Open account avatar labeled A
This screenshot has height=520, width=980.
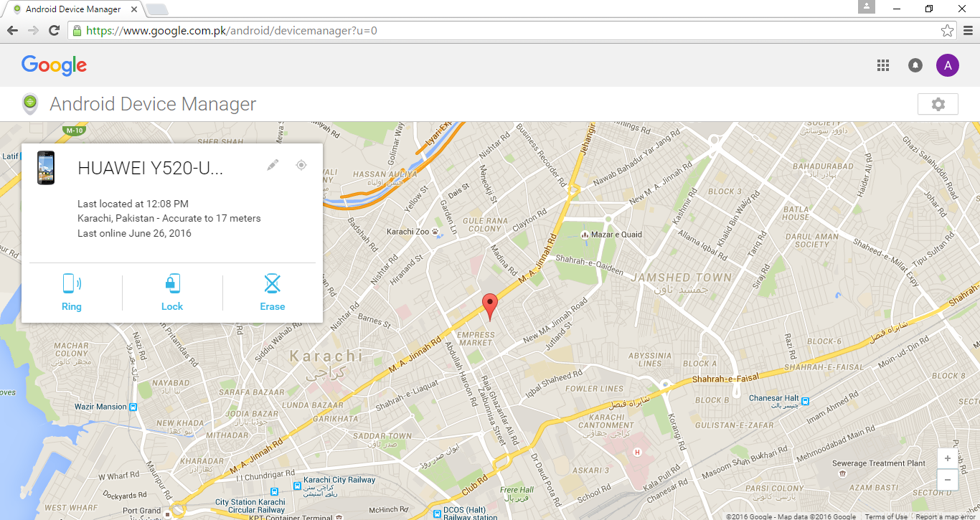[x=948, y=65]
